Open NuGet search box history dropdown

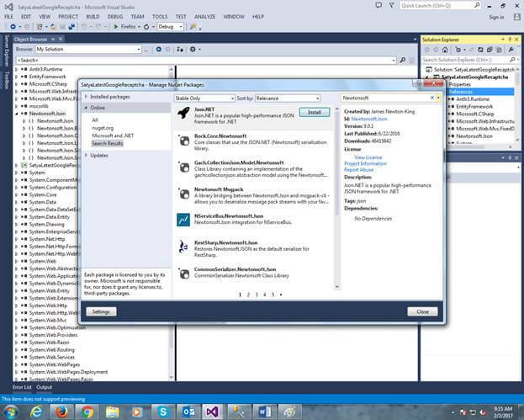pyautogui.click(x=438, y=98)
